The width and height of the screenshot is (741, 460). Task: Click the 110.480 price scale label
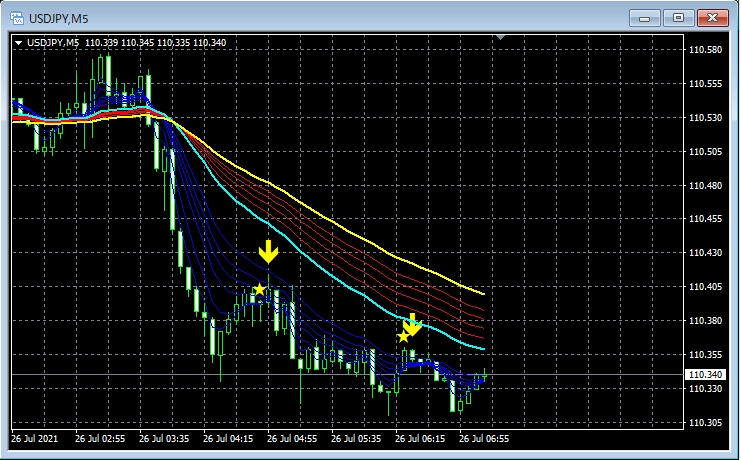706,185
